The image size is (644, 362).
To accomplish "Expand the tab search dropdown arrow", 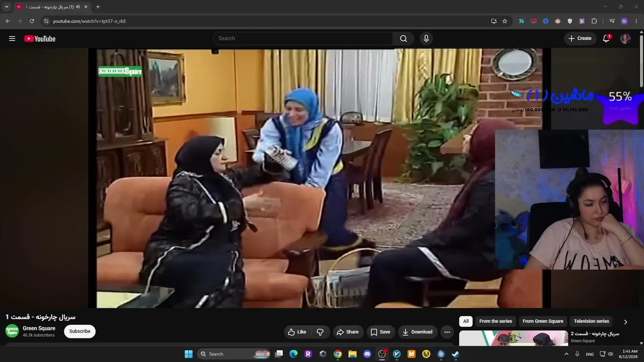I will [x=7, y=7].
